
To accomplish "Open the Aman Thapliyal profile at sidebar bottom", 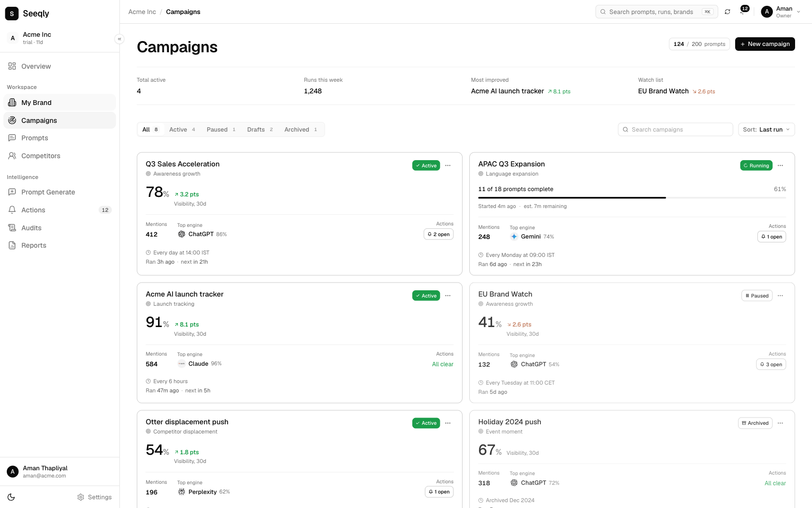I will point(59,472).
